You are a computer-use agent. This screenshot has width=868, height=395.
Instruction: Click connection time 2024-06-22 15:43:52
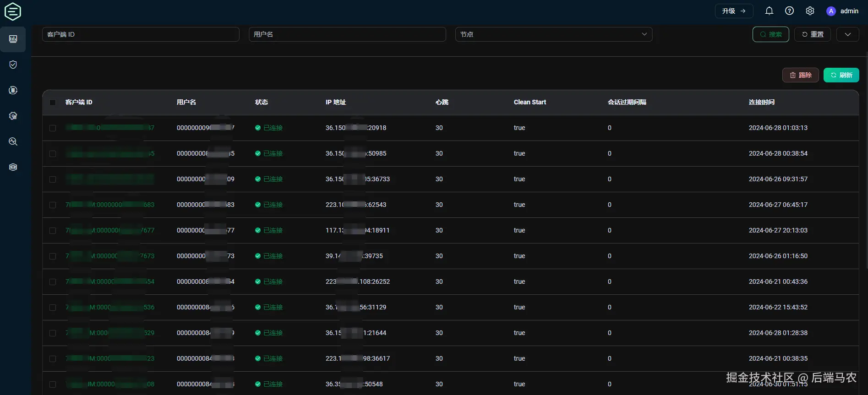778,307
